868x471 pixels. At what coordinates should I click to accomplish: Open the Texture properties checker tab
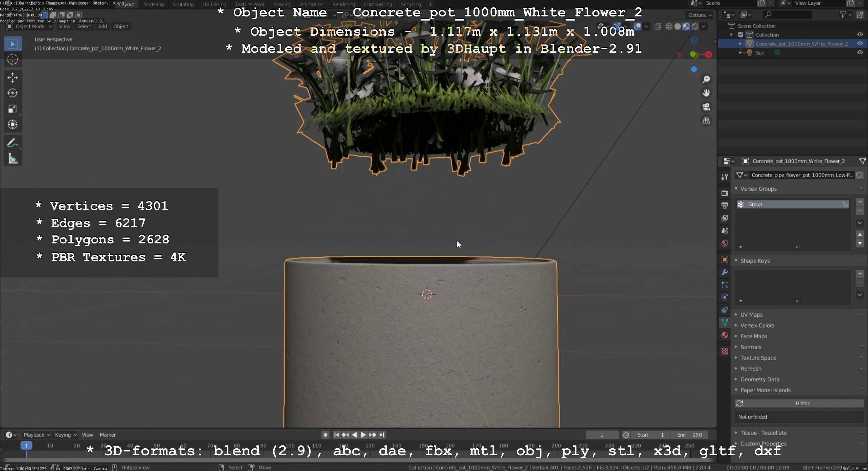725,351
